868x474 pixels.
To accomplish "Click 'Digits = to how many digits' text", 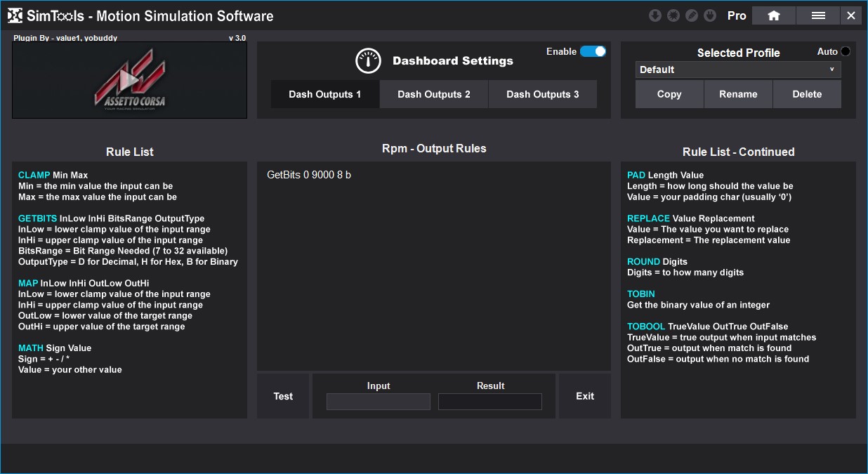I will 685,272.
